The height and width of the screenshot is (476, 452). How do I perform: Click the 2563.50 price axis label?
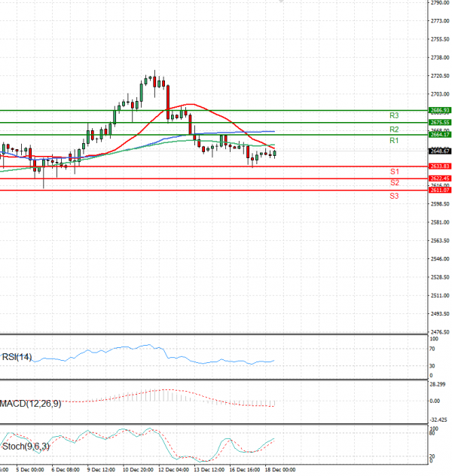pyautogui.click(x=440, y=241)
